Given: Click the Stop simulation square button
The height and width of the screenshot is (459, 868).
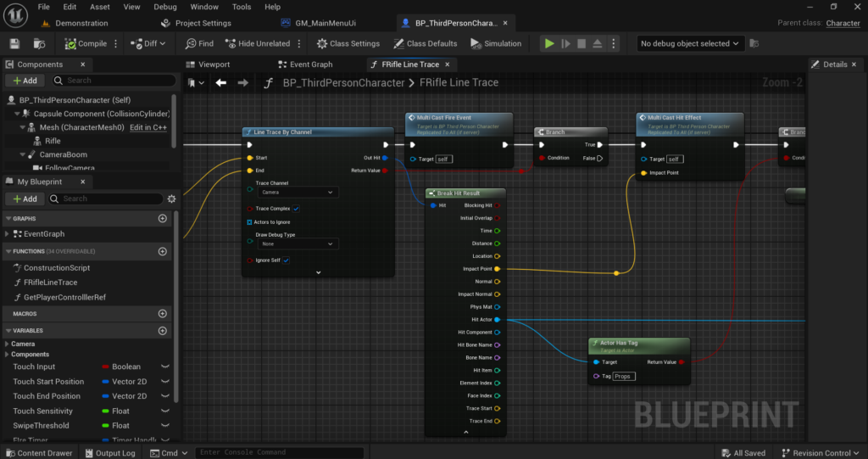Looking at the screenshot, I should 581,43.
